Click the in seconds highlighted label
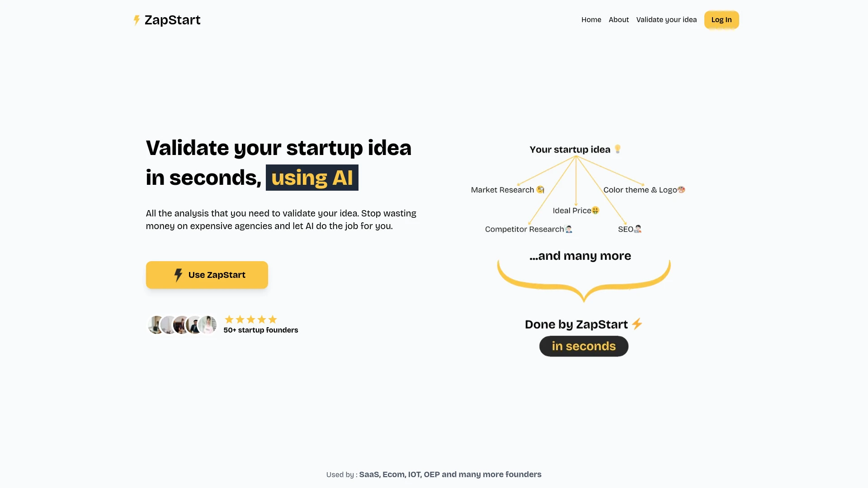Image resolution: width=868 pixels, height=488 pixels. point(584,346)
